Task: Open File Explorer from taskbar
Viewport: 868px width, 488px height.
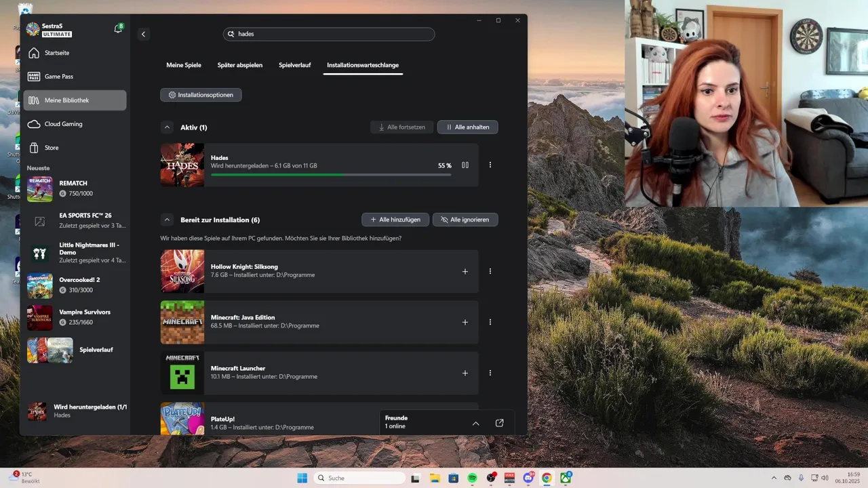Action: tap(435, 478)
